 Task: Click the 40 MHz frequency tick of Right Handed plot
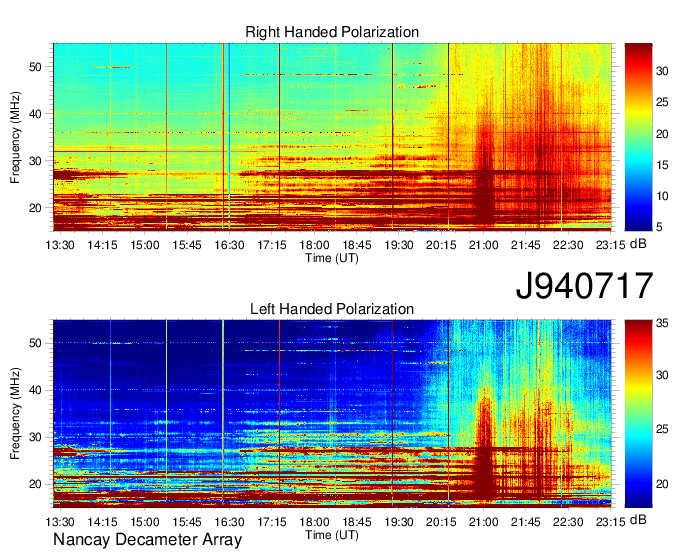pos(35,114)
